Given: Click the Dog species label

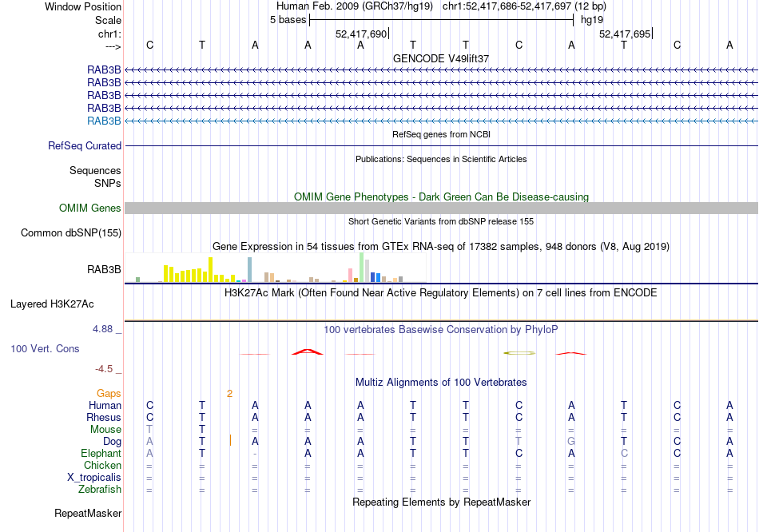Looking at the screenshot, I should [113, 442].
